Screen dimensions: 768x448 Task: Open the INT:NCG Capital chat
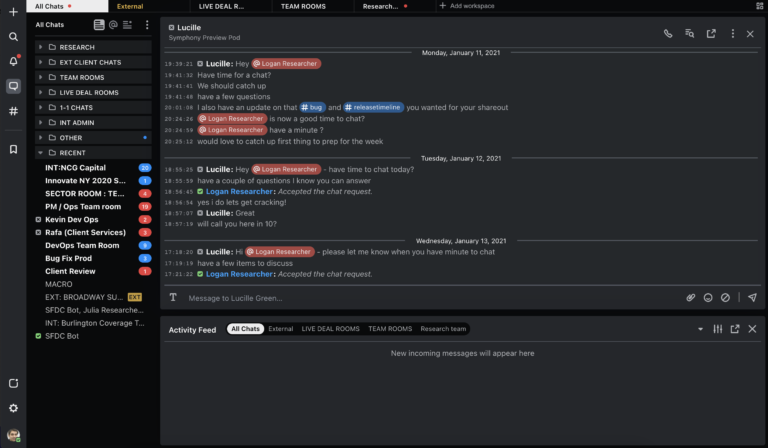point(75,167)
